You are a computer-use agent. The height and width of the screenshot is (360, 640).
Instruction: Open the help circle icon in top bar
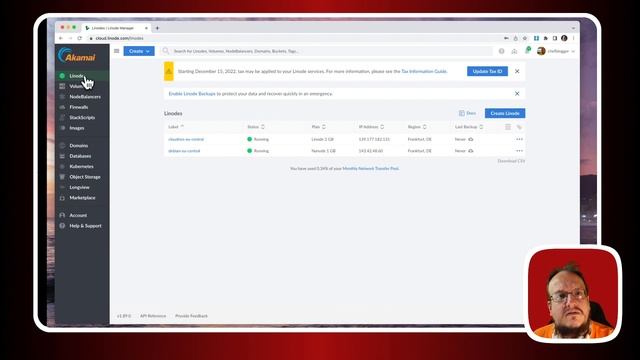click(502, 51)
